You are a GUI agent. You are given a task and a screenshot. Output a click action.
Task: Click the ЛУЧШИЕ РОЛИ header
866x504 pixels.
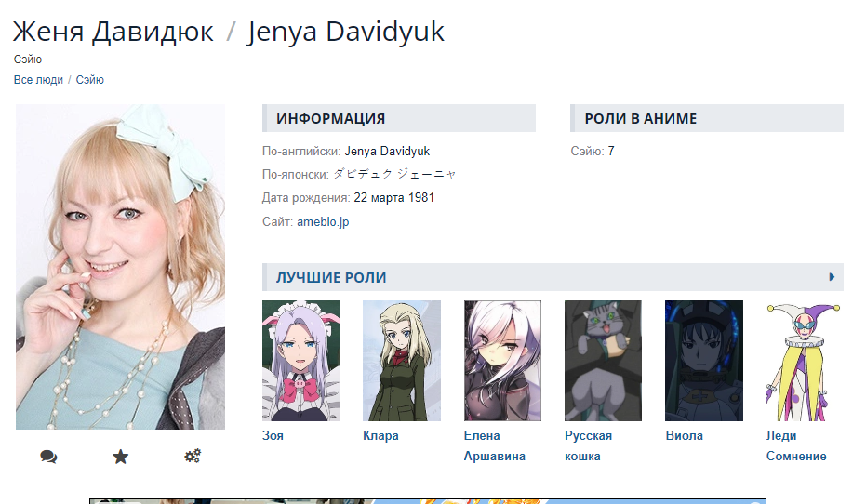click(x=331, y=277)
